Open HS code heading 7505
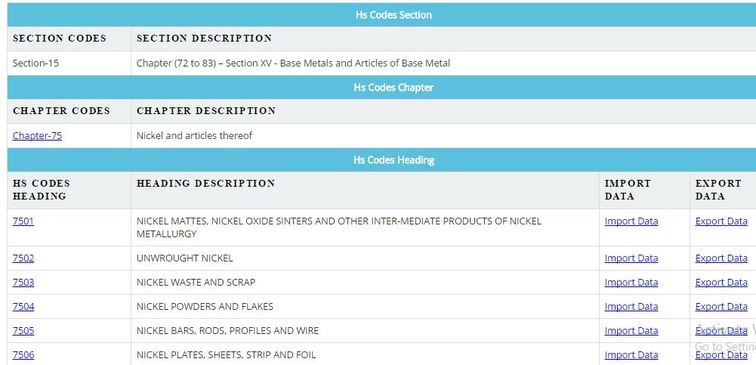The image size is (756, 365). 23,330
